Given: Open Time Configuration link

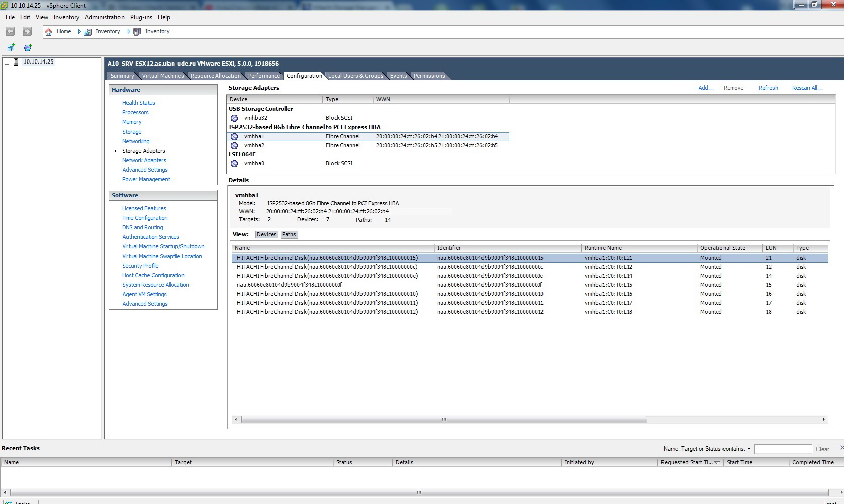Looking at the screenshot, I should pyautogui.click(x=145, y=218).
